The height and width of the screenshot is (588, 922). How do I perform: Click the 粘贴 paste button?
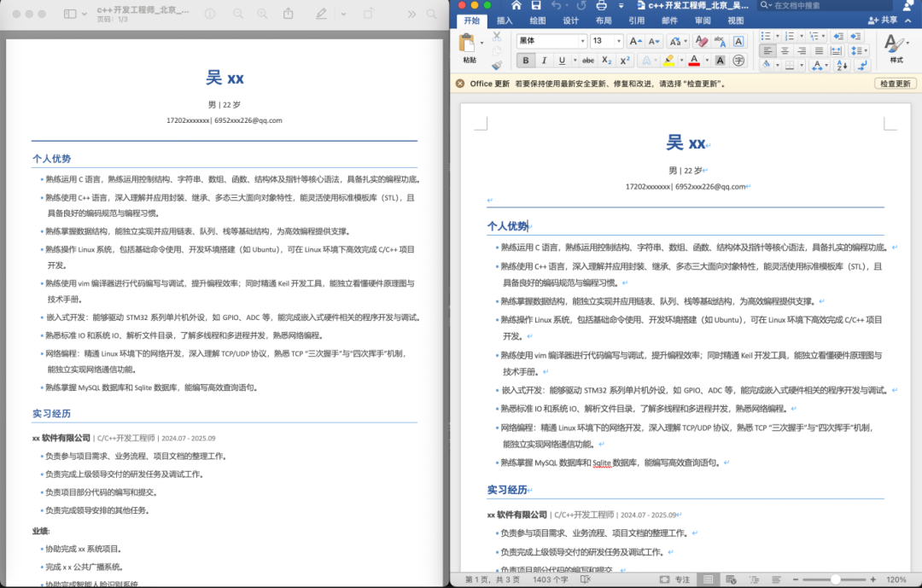click(468, 48)
